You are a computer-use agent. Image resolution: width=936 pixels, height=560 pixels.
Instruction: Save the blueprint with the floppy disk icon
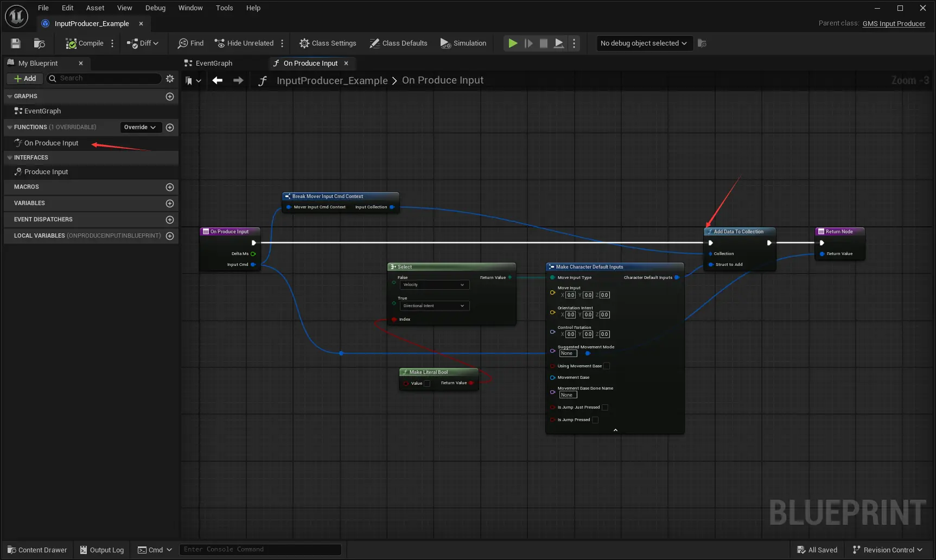tap(16, 43)
